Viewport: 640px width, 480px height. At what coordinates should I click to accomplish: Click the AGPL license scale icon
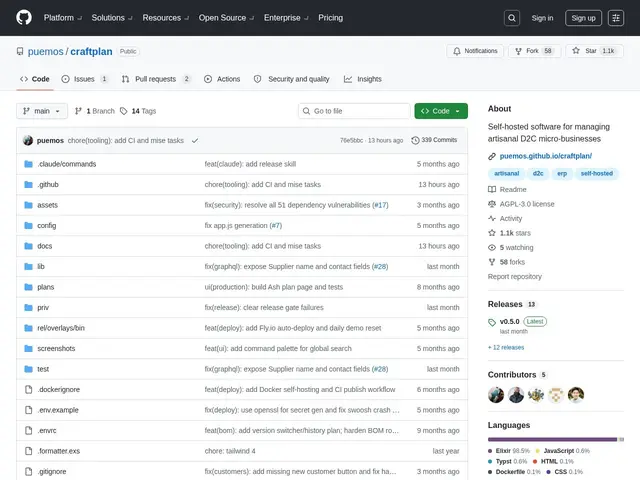pos(492,204)
